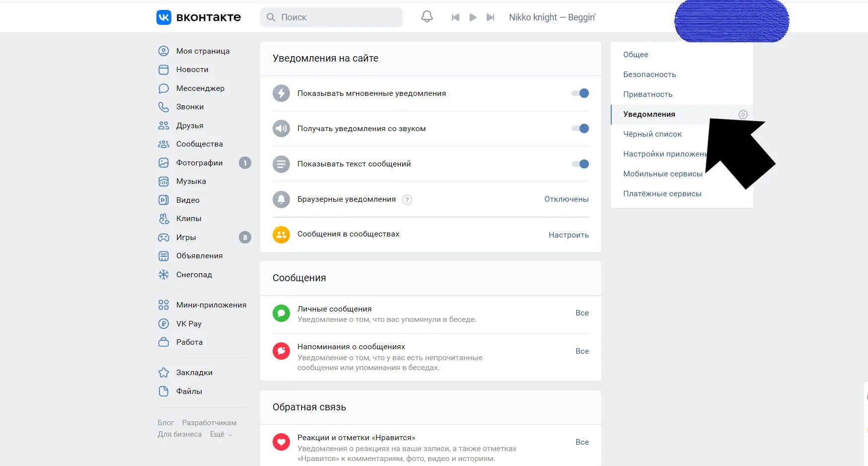Click the Игры badge showing 8

tap(245, 237)
